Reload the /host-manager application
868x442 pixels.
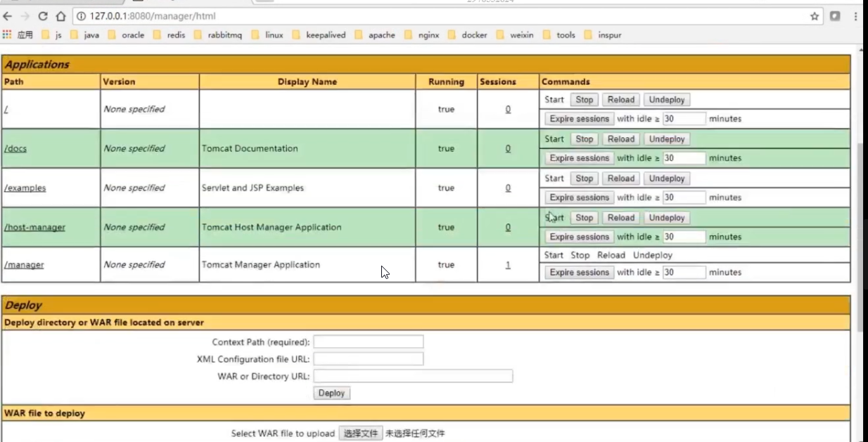pyautogui.click(x=621, y=218)
